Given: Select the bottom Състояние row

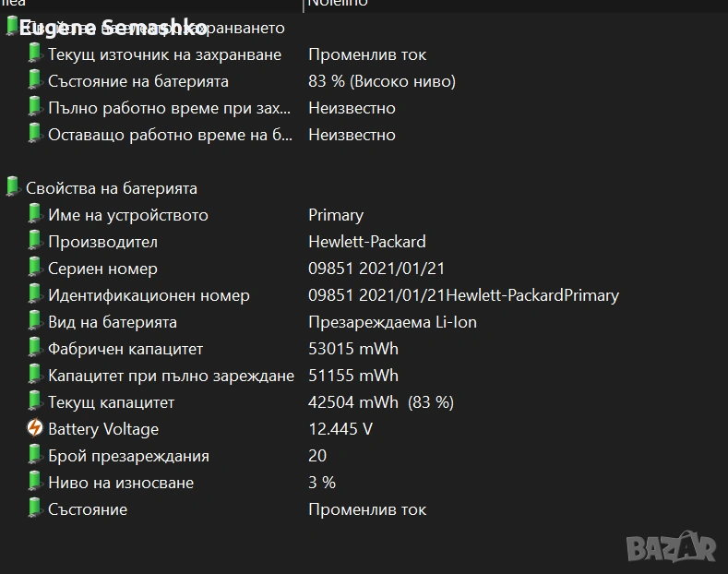Looking at the screenshot, I should click(87, 509).
